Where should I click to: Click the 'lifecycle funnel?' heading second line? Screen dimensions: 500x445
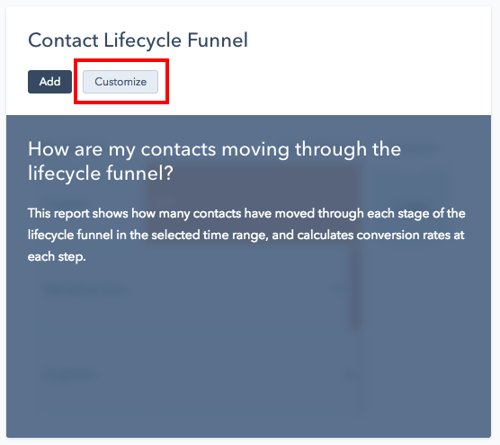click(x=101, y=173)
